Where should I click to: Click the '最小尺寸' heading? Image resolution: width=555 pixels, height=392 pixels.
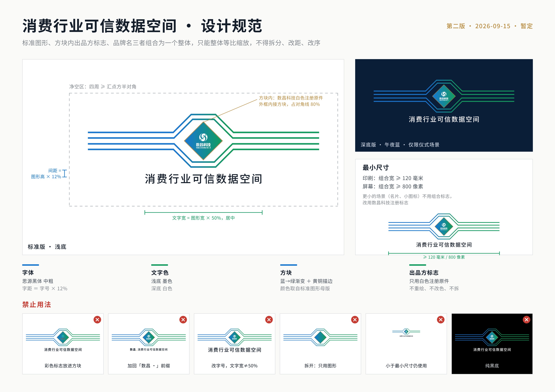(x=376, y=167)
